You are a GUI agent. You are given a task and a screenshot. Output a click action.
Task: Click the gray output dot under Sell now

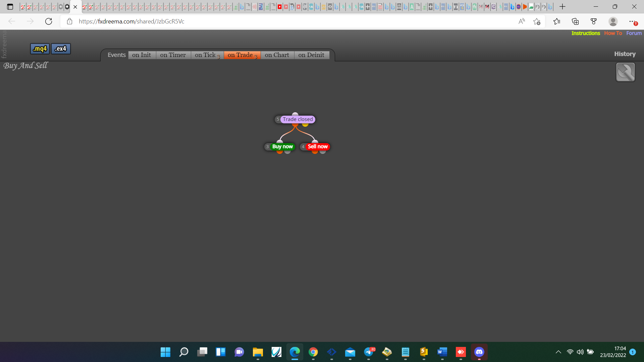(x=323, y=152)
